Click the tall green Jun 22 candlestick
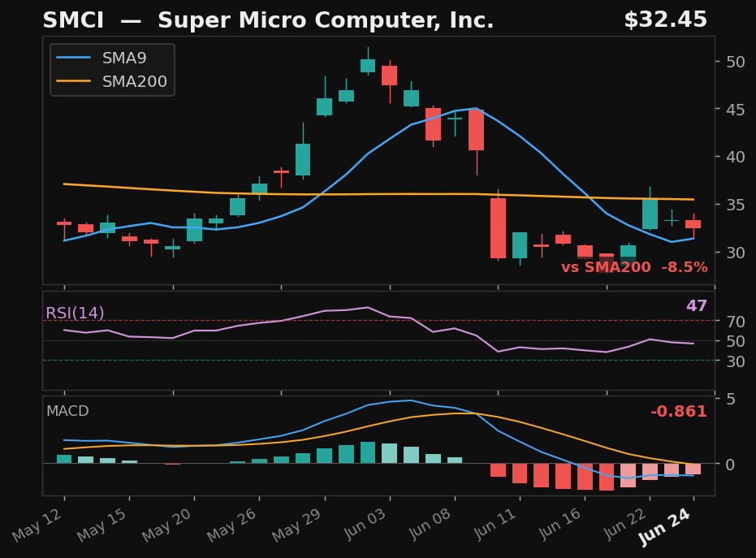The image size is (756, 558). [650, 214]
